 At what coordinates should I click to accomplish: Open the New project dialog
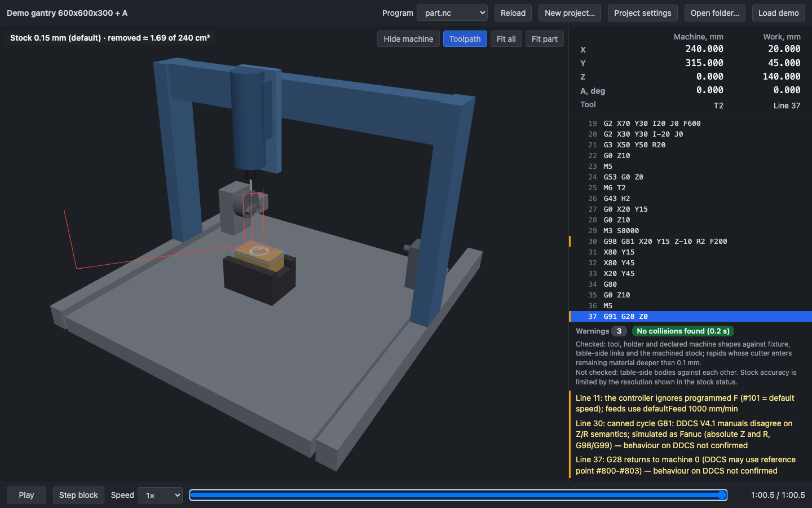coord(570,13)
